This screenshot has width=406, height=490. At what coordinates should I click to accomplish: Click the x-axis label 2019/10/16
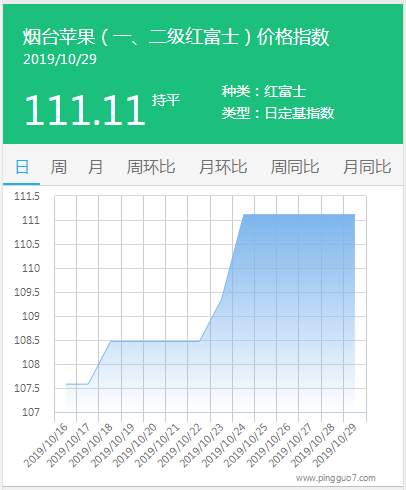coord(46,445)
